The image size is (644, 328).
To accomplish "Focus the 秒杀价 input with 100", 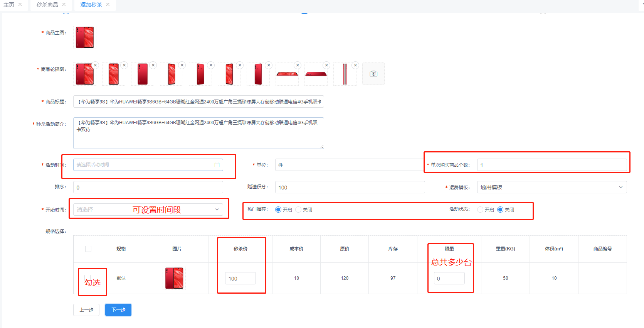I will 240,278.
